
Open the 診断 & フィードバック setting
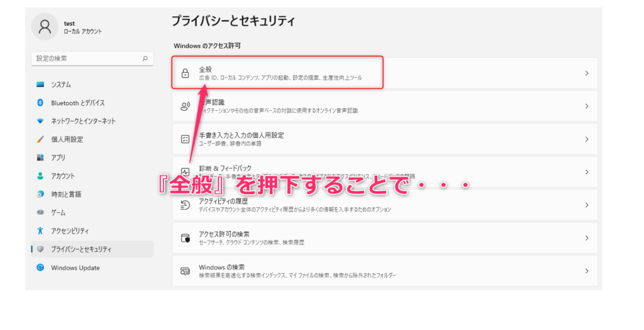click(x=385, y=172)
